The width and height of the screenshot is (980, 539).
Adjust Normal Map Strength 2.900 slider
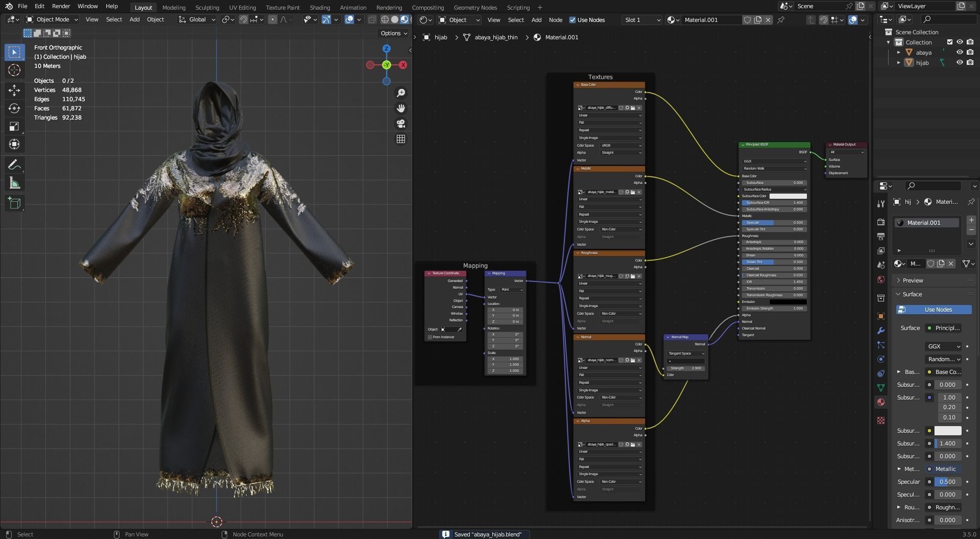click(686, 368)
